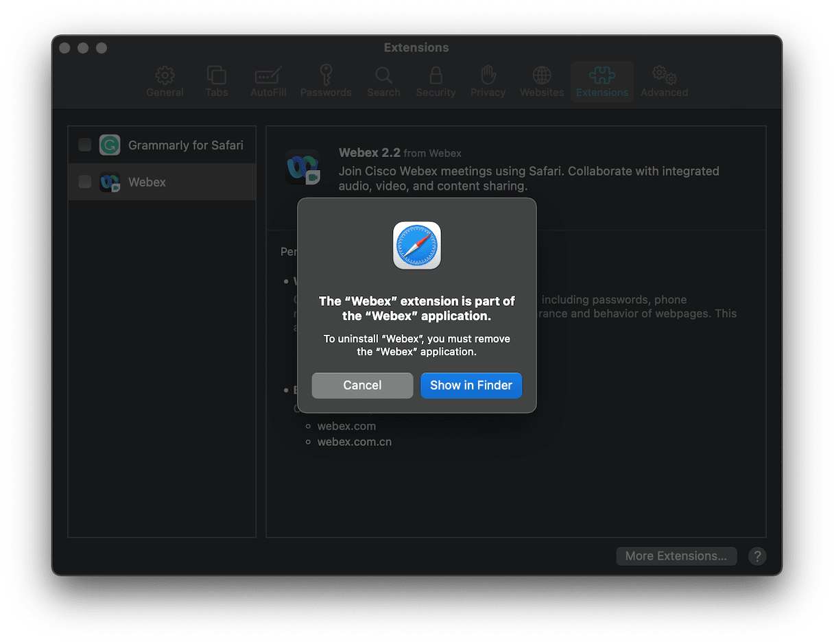The width and height of the screenshot is (834, 644).
Task: Select the Webex row label in sidebar
Action: coord(147,182)
